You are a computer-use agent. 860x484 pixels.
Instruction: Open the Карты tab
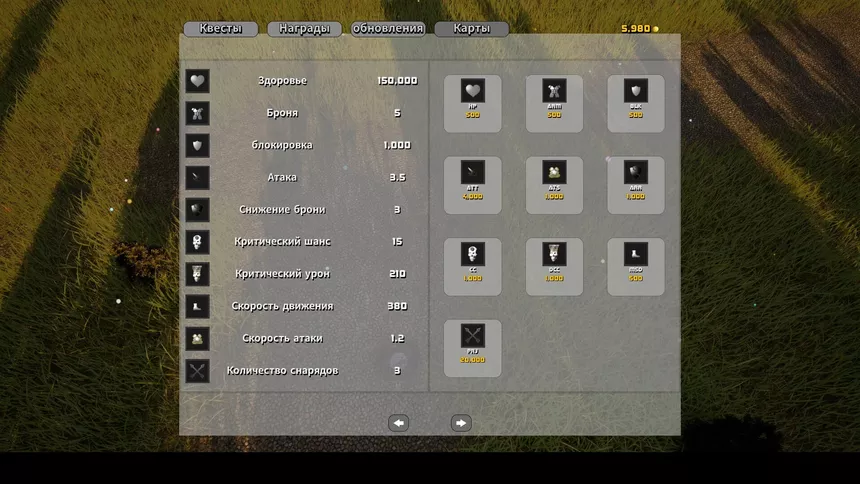(472, 29)
